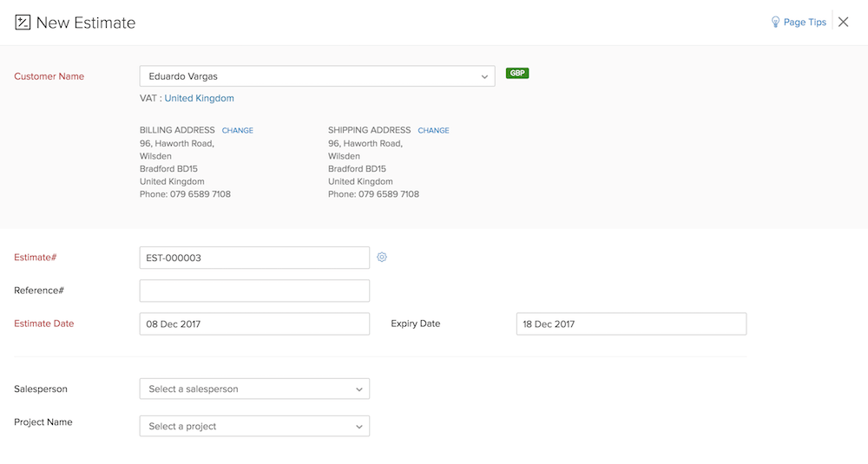Screen dimensions: 868x464
Task: Click into the empty Reference# field
Action: coord(254,291)
